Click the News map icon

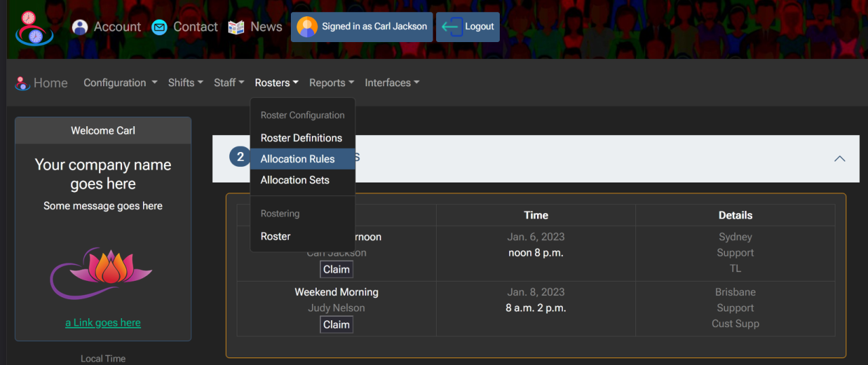(x=236, y=27)
